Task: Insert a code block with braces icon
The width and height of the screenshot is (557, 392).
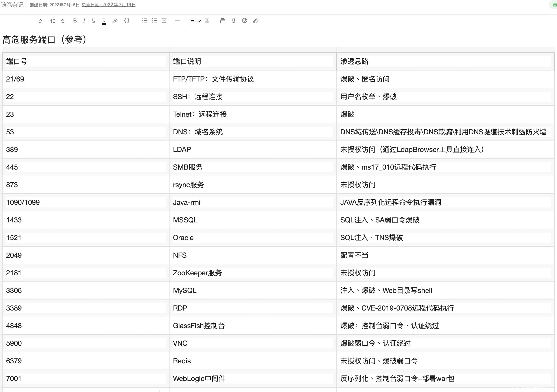Action: pos(127,21)
